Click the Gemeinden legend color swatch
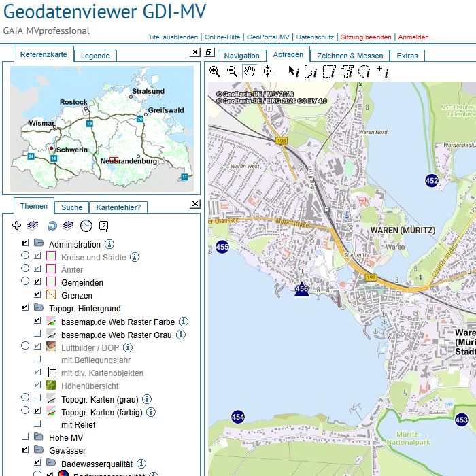The image size is (476, 476). tap(51, 282)
